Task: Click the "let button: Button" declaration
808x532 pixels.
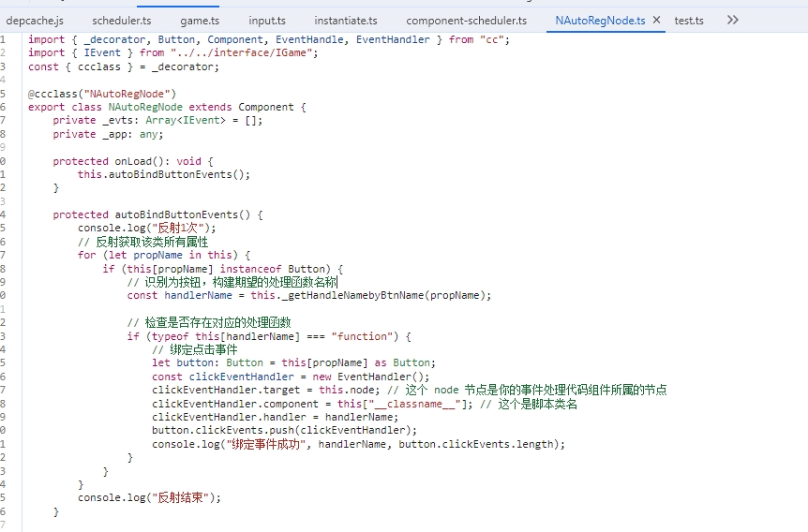Action: (207, 363)
